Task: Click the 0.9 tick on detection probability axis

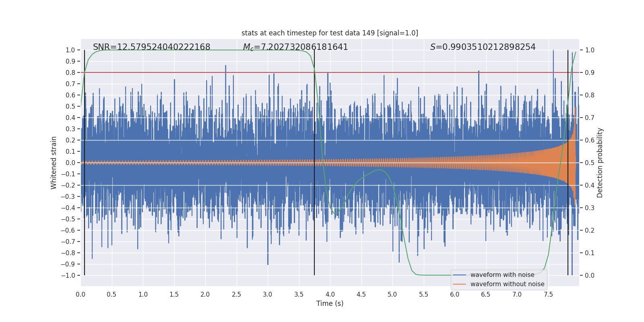Action: pos(590,72)
